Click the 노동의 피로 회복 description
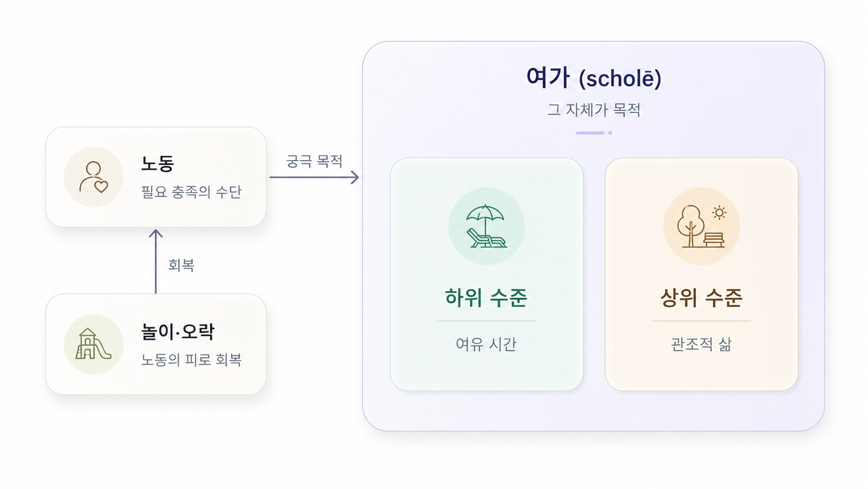 (192, 360)
